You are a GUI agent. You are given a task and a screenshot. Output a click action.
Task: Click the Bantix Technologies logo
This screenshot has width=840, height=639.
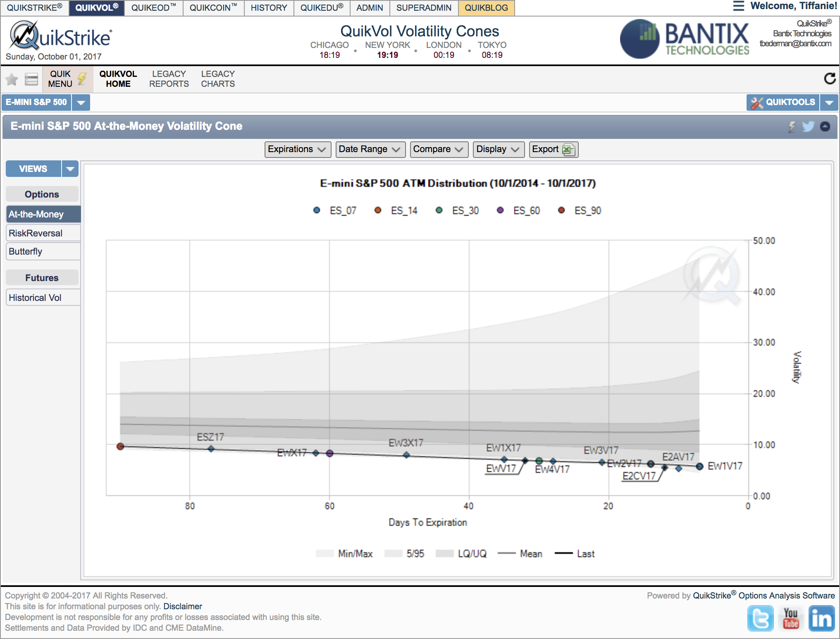coord(685,39)
